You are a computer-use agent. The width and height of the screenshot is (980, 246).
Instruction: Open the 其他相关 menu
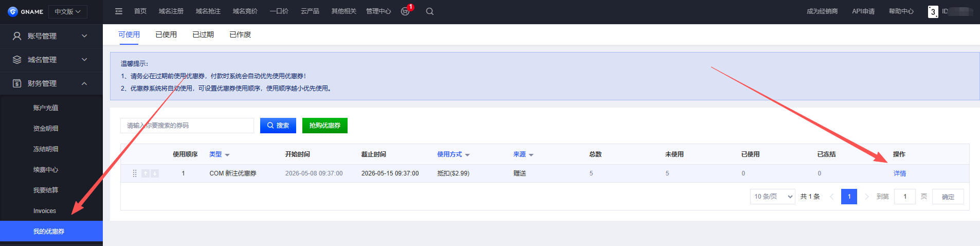click(344, 11)
